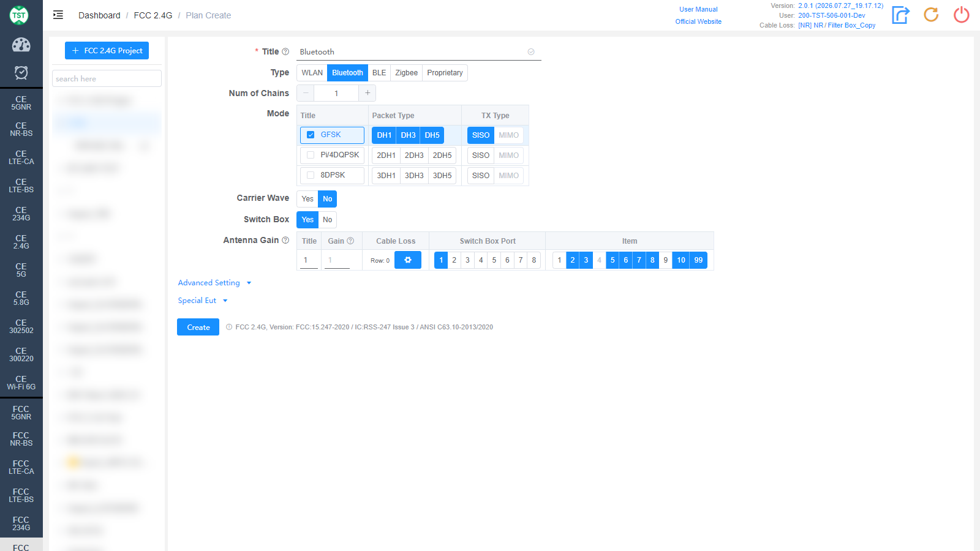Select WLAN type tab
This screenshot has height=551, width=980.
(x=312, y=73)
